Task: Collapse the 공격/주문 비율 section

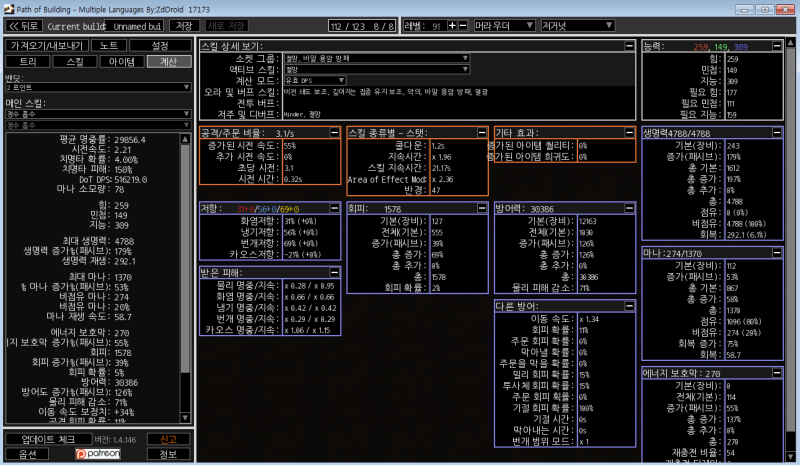Action: [x=334, y=133]
